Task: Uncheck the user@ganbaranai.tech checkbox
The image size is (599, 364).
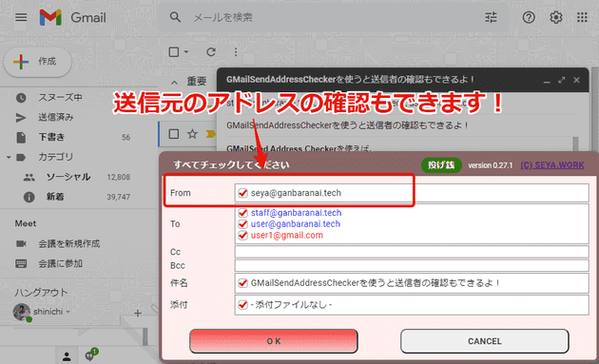Action: 243,224
